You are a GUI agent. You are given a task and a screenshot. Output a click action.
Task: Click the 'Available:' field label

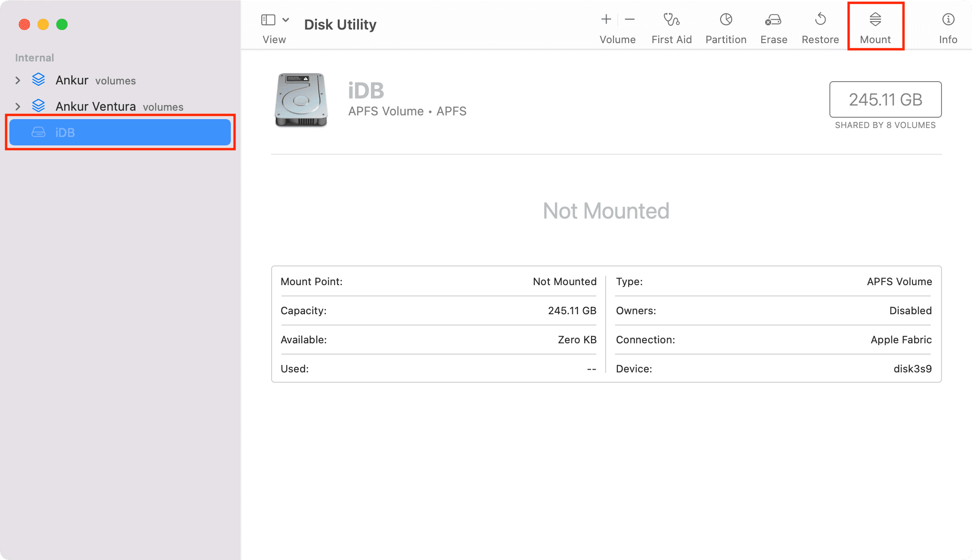coord(304,340)
